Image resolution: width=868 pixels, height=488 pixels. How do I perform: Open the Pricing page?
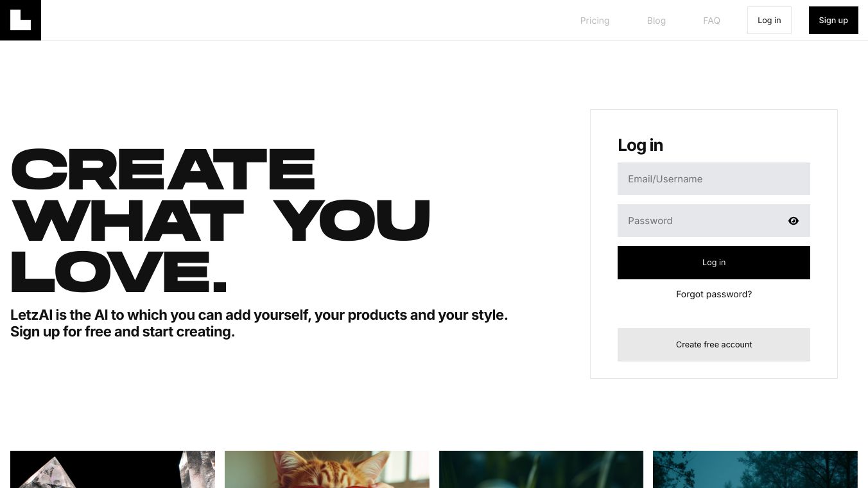coord(595,21)
